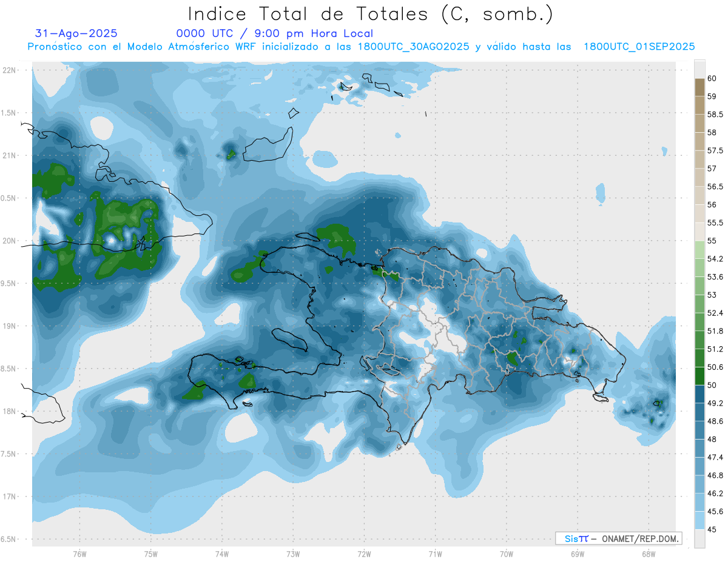Click the colorbar value "57.5"

(716, 150)
